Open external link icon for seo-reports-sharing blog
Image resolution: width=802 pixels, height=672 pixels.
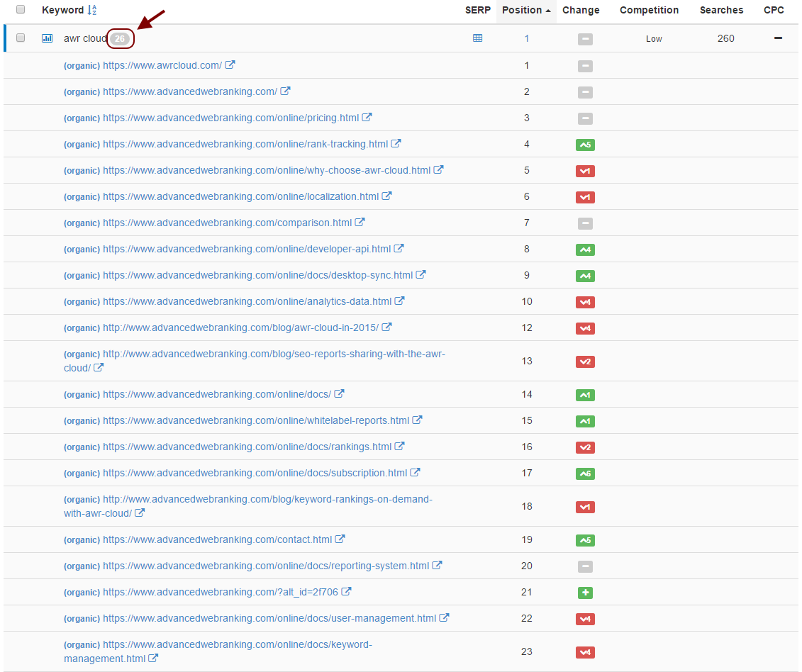coord(98,367)
